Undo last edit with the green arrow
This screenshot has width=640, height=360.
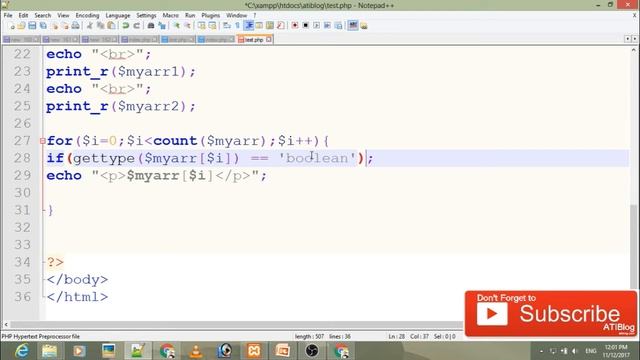(x=126, y=26)
